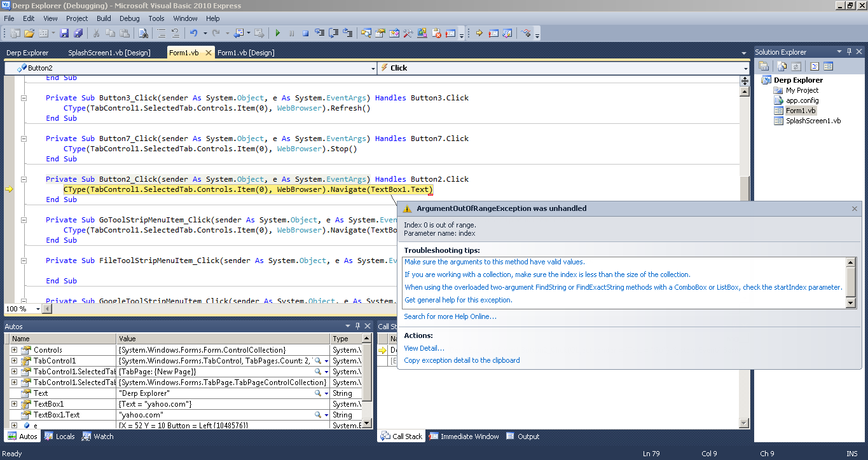Click the magnifier visualizer icon in TextBox1.Text row
This screenshot has width=868, height=460.
tap(319, 414)
